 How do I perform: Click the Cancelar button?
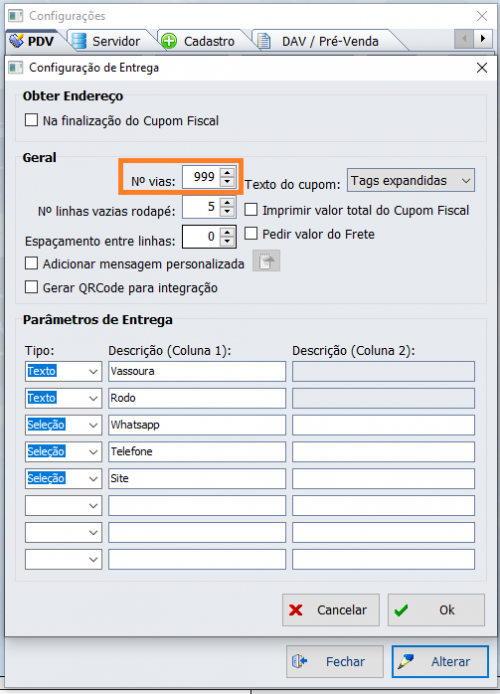(x=331, y=610)
